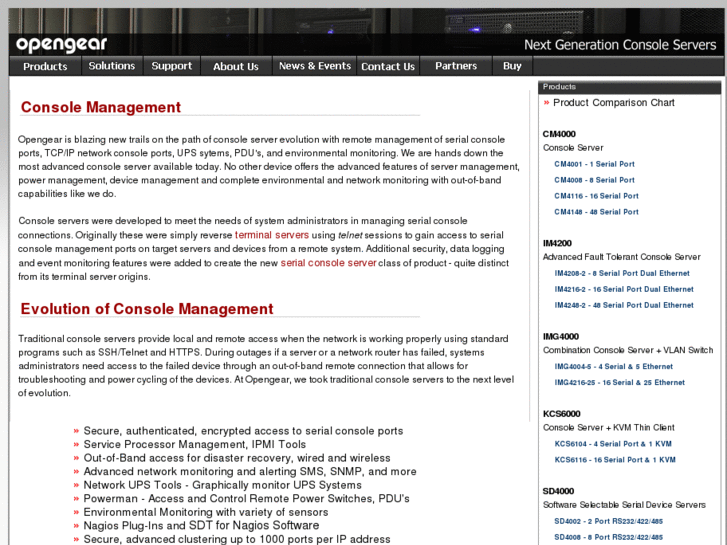727x545 pixels.
Task: Click the 'Console Server' subtitle under CM4000
Action: pos(573,148)
